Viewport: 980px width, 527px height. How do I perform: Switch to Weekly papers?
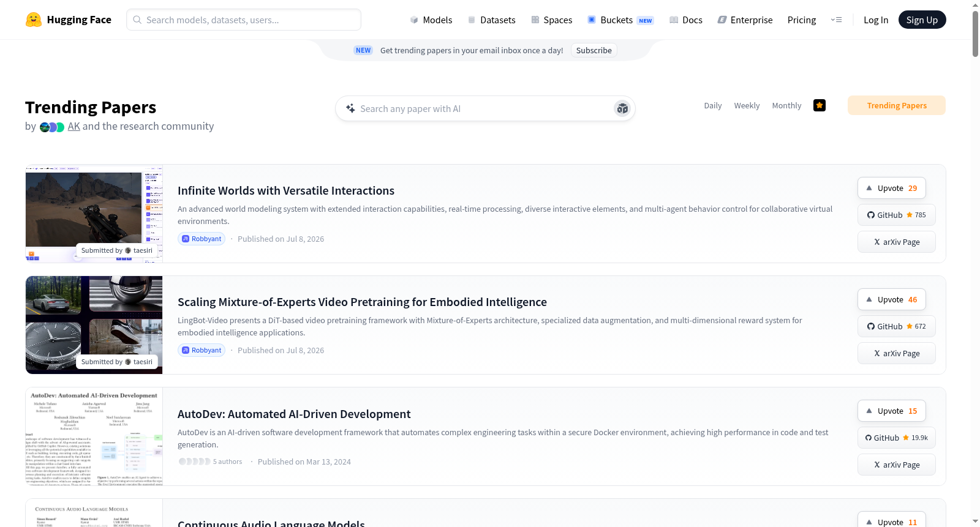pos(747,105)
